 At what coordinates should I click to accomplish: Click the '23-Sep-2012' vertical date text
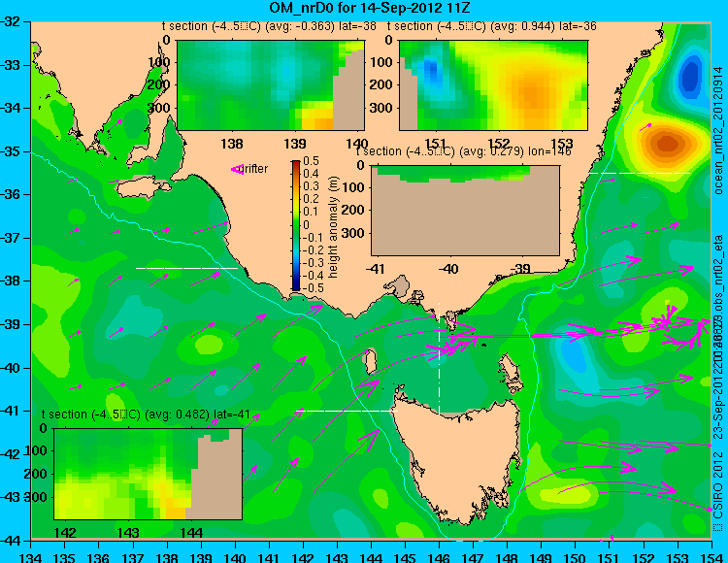coord(718,404)
